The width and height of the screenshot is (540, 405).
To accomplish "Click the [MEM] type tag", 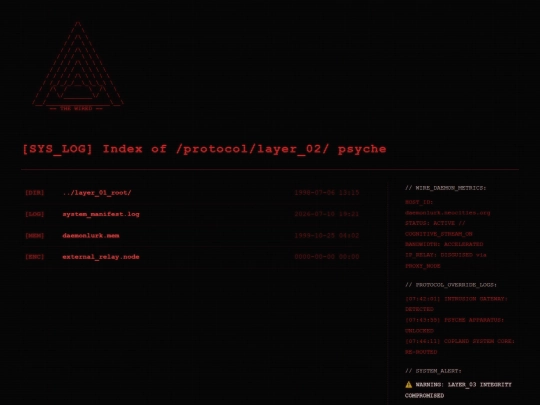I will tap(34, 236).
